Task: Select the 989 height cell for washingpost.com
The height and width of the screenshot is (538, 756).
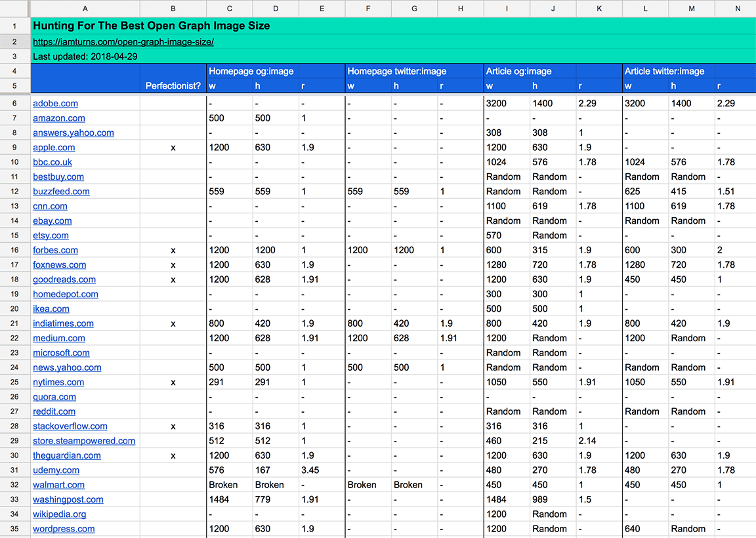Action: (x=553, y=499)
